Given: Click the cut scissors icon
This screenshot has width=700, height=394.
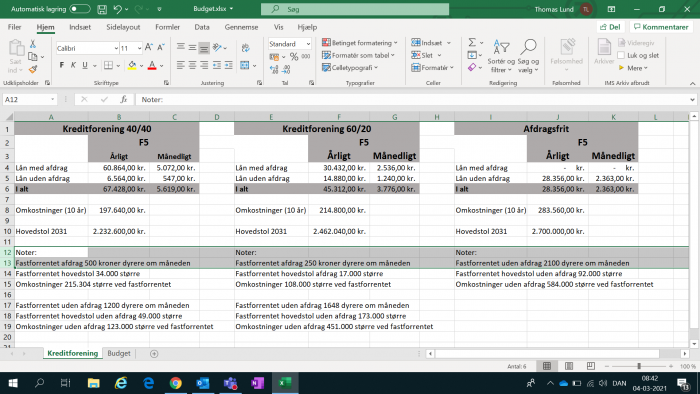Looking at the screenshot, I should 33,44.
